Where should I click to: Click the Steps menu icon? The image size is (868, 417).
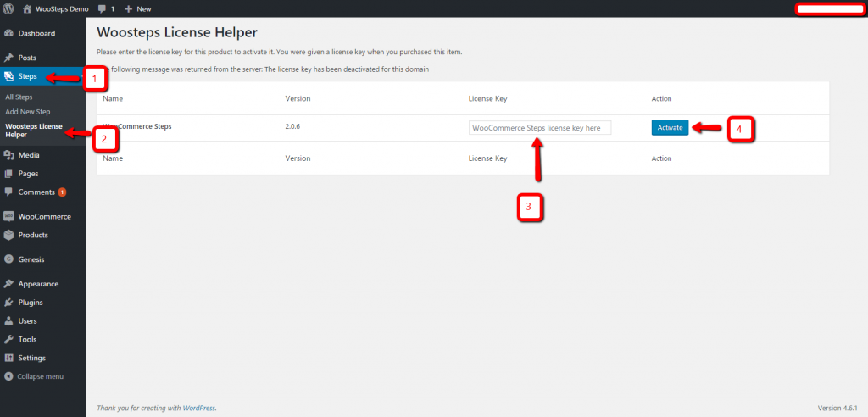pyautogui.click(x=8, y=76)
